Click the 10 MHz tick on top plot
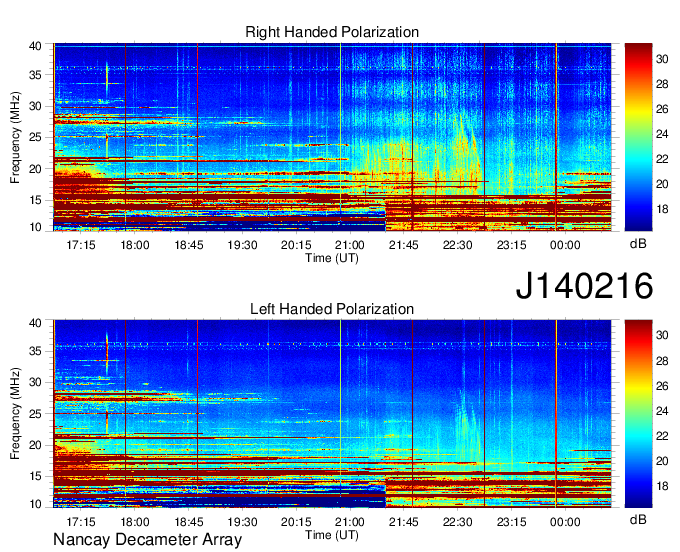 click(35, 227)
